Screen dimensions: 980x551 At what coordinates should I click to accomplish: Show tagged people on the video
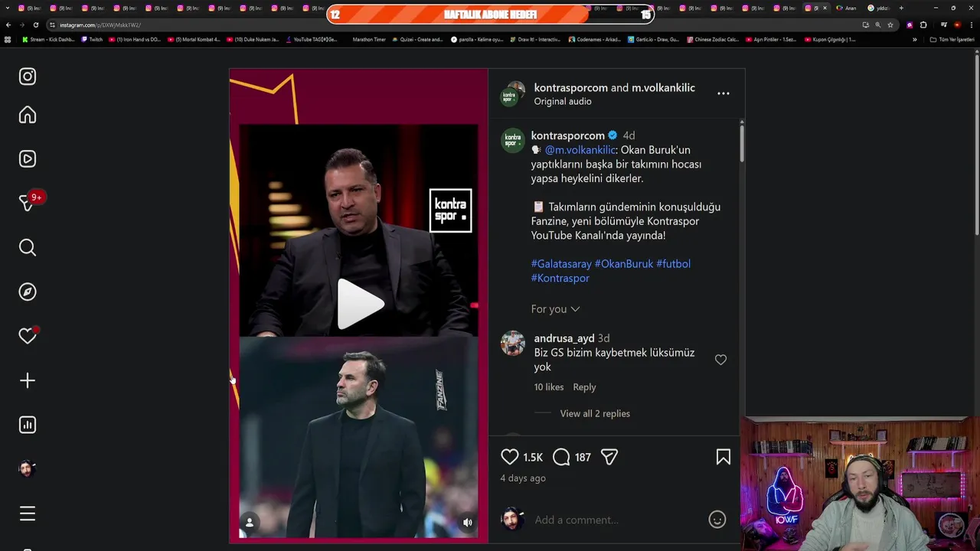pos(249,523)
